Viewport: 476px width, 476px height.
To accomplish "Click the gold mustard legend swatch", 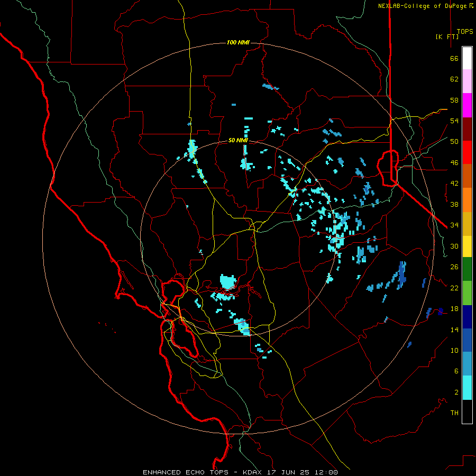I will 467,224.
